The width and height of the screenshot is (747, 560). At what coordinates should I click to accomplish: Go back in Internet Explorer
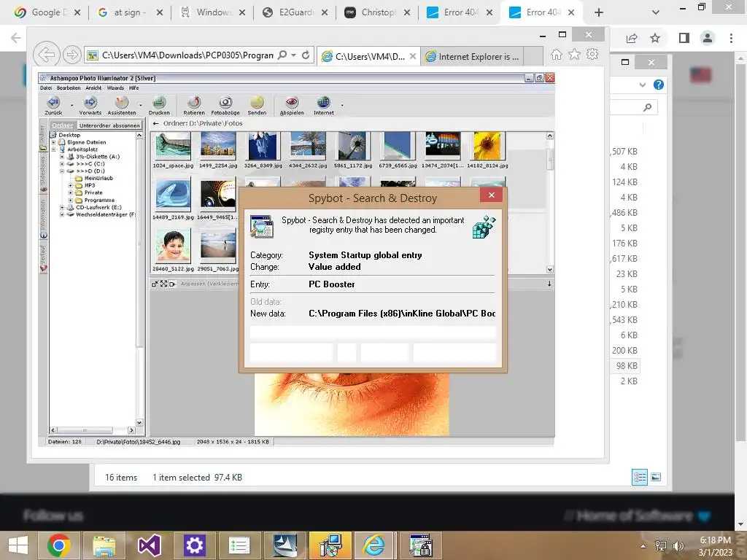point(46,55)
